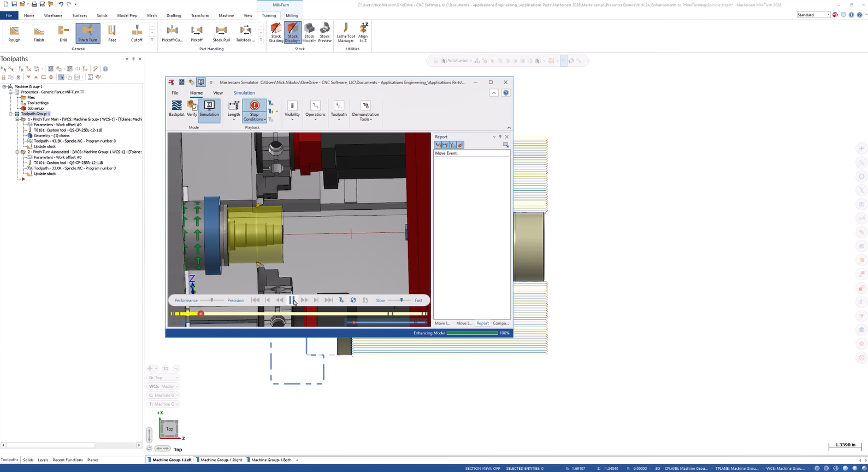This screenshot has height=472, width=868.
Task: Choose the Tailstock operation icon
Action: tap(246, 33)
